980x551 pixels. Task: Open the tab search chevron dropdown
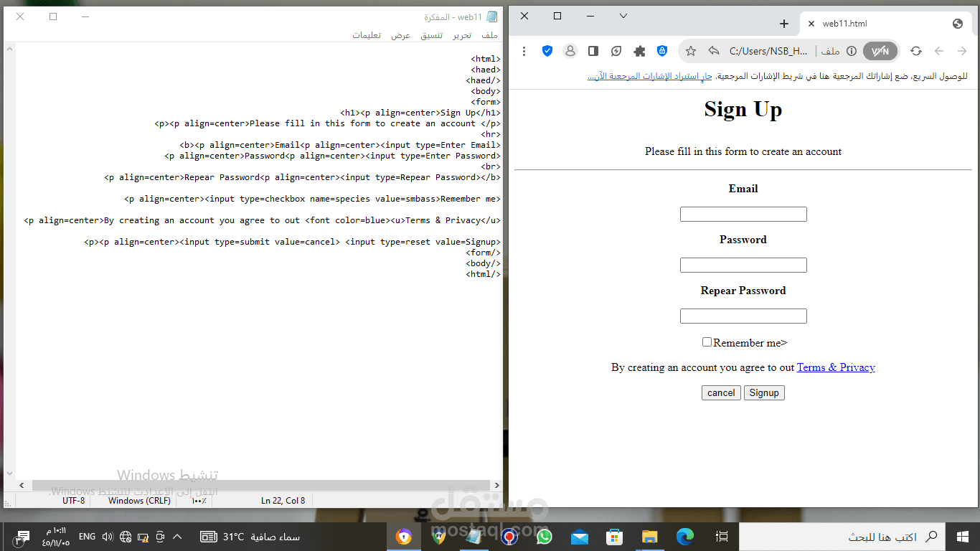[x=623, y=16]
